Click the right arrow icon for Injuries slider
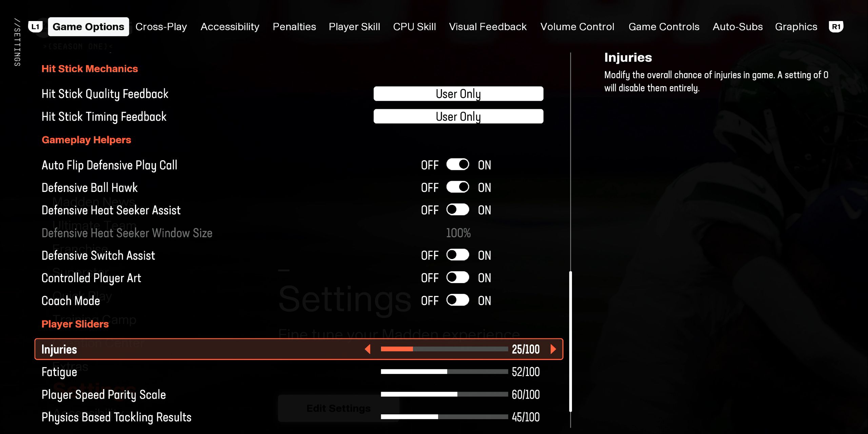This screenshot has width=868, height=434. click(x=554, y=349)
